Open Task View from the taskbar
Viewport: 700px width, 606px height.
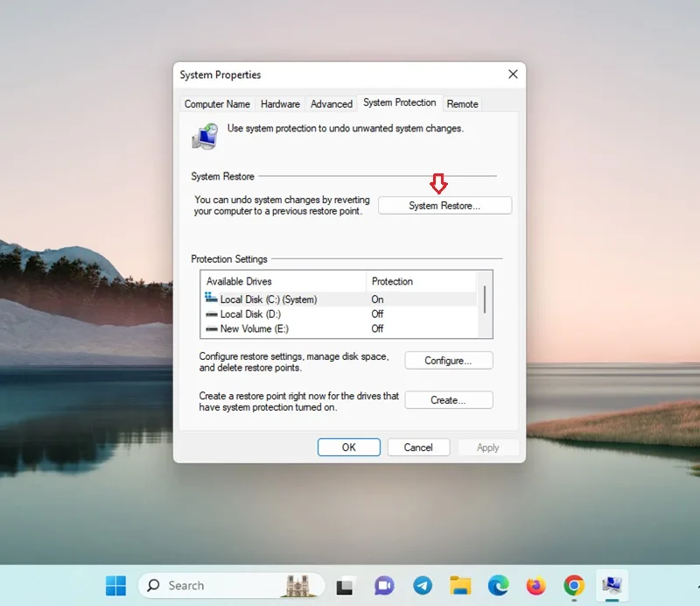pyautogui.click(x=345, y=586)
